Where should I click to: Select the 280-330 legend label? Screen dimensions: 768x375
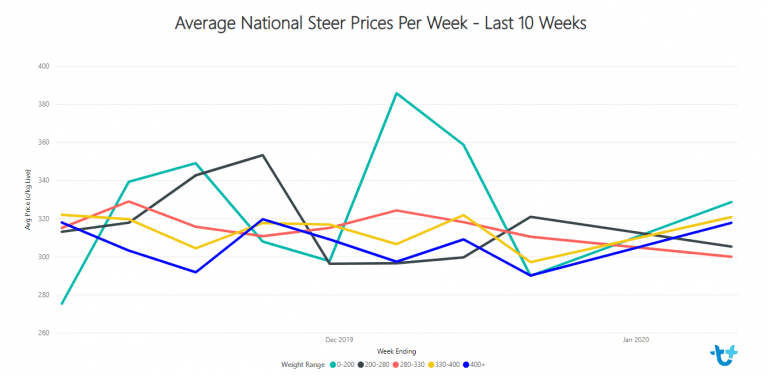412,365
